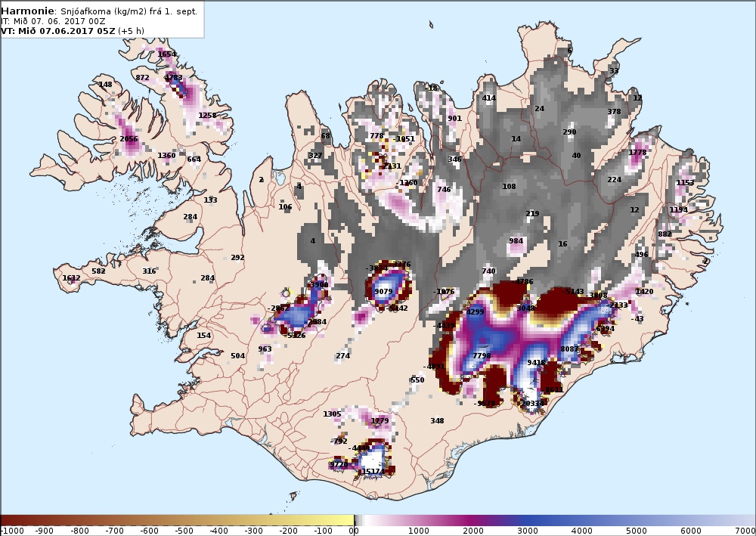Click the value 274 on the map
Viewport: 756px width, 536px height.
[342, 356]
